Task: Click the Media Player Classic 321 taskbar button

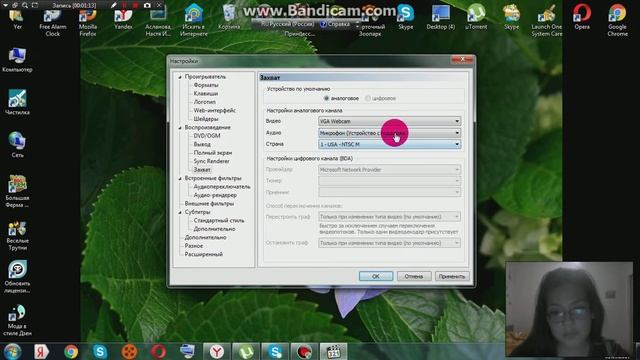Action: 333,351
